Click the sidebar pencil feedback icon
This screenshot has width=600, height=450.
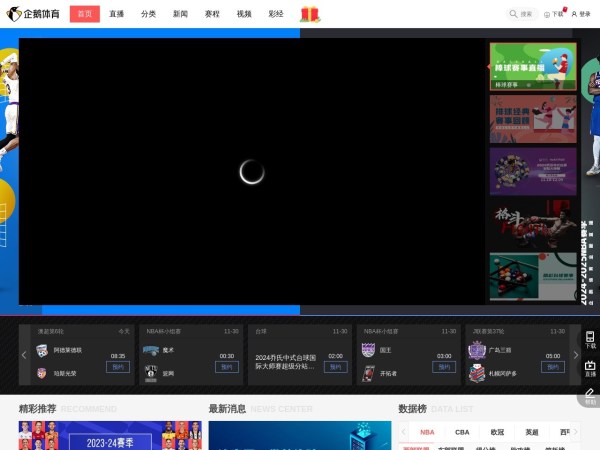coord(590,394)
